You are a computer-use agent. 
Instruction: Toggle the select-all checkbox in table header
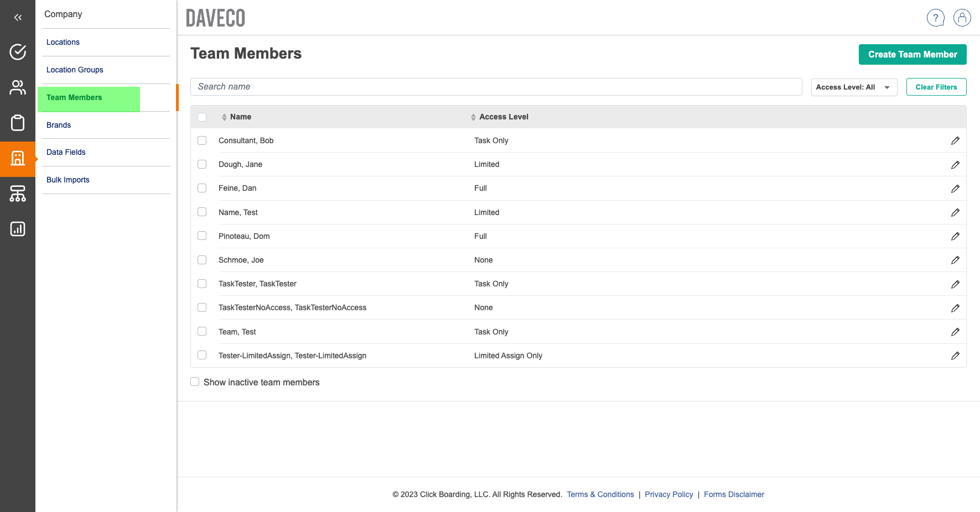202,117
